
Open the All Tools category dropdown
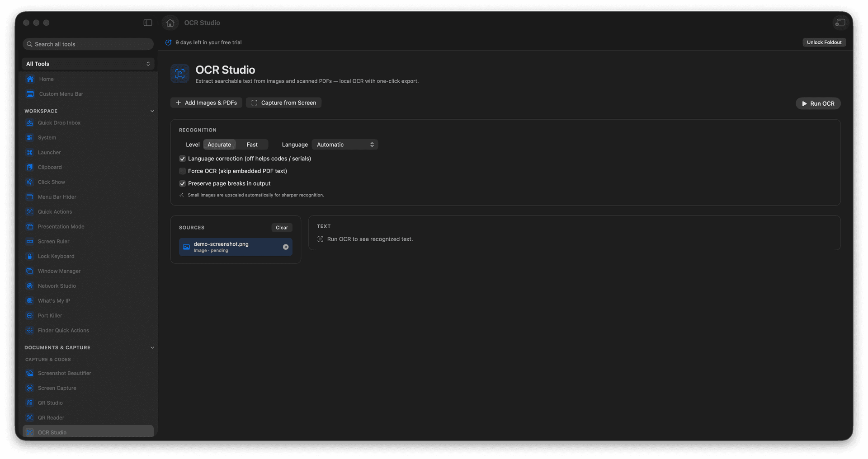coord(88,64)
